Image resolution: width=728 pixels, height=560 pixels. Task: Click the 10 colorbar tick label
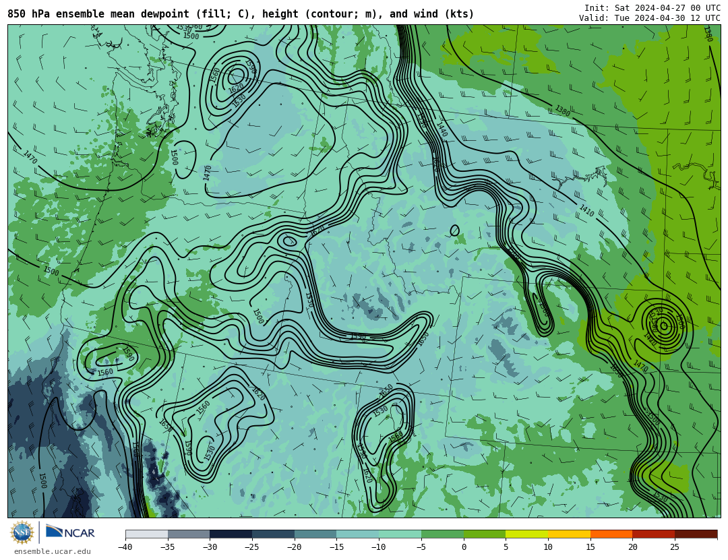[548, 547]
